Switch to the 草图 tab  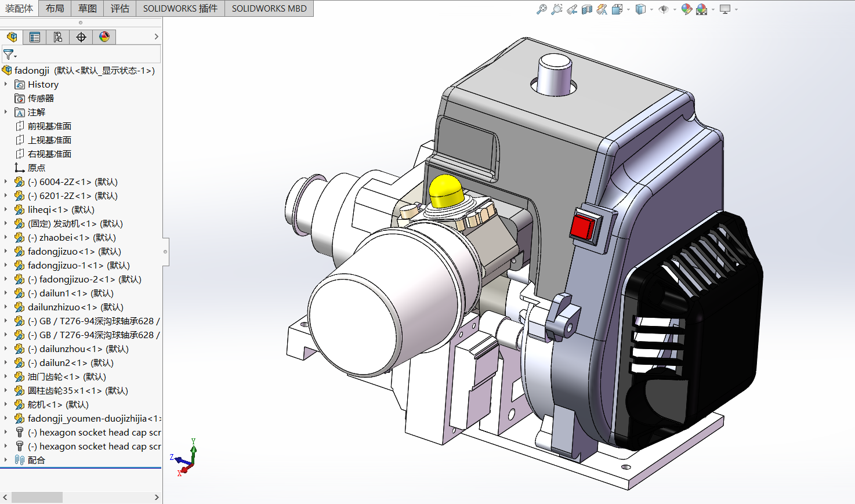click(x=88, y=8)
